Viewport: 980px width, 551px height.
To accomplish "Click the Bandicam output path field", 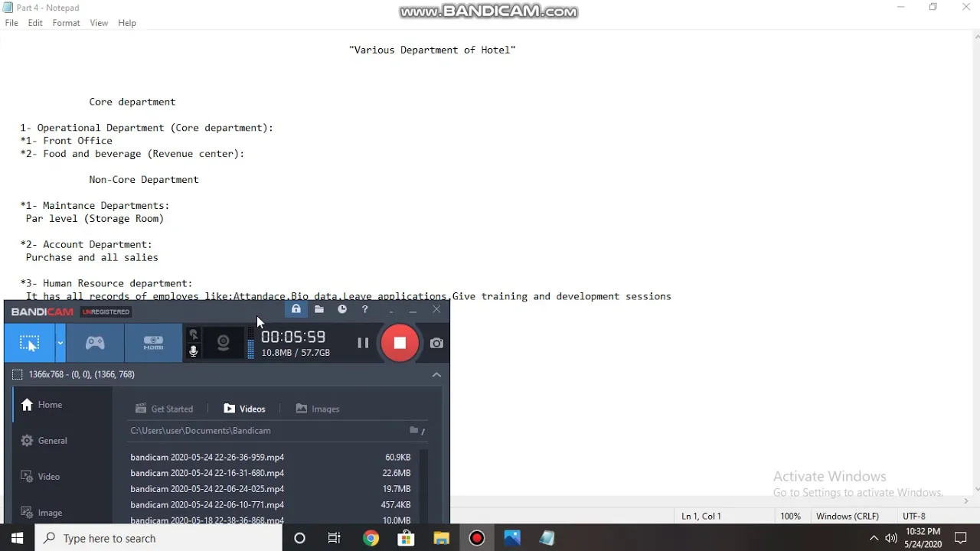I will [x=266, y=431].
